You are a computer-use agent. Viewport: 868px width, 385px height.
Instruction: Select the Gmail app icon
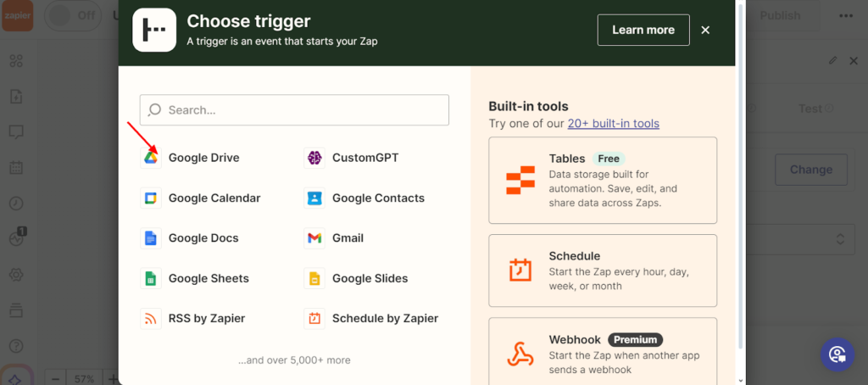coord(314,238)
